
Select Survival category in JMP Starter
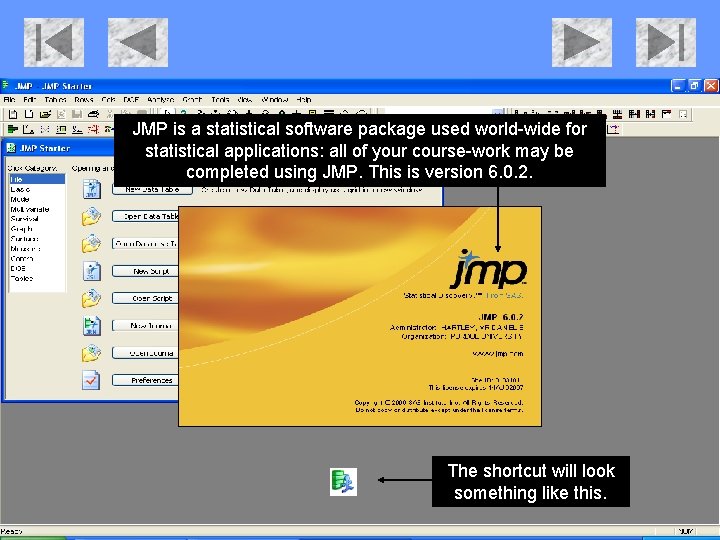37,219
